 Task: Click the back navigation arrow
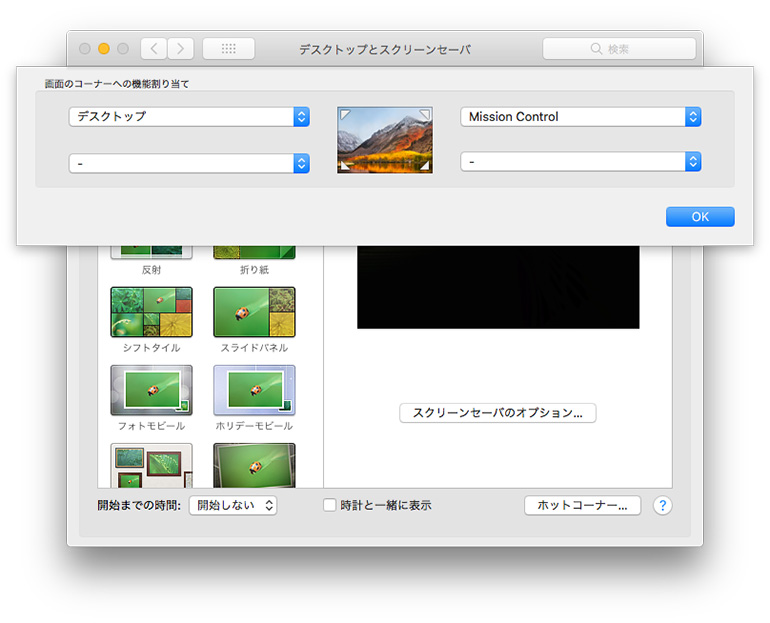click(x=154, y=48)
